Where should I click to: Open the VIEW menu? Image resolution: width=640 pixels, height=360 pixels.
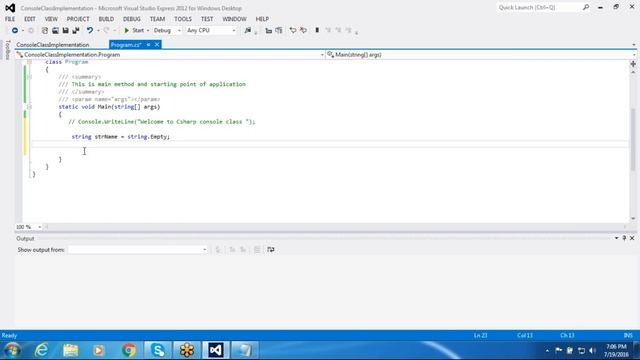coord(51,19)
